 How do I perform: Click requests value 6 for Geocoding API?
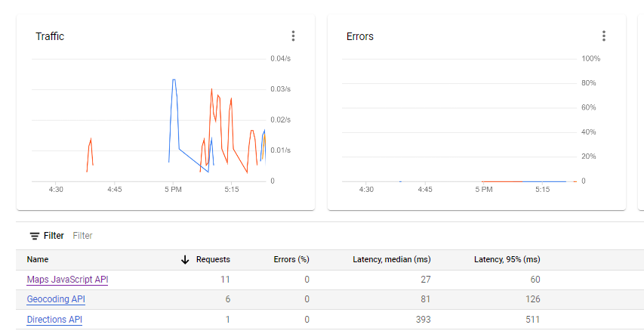[227, 299]
